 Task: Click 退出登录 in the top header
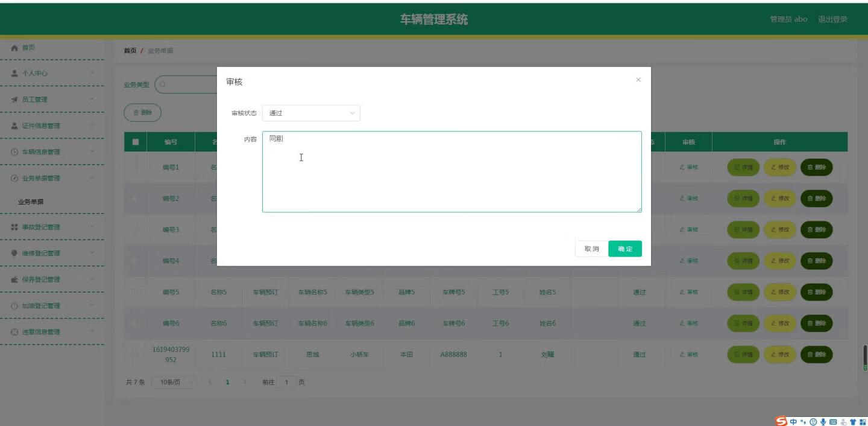tap(832, 19)
